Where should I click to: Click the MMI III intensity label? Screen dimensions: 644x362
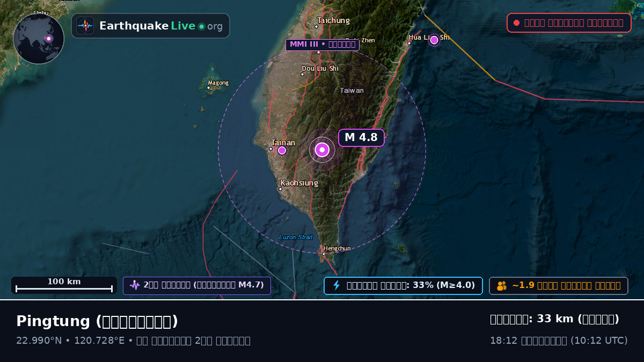[323, 45]
